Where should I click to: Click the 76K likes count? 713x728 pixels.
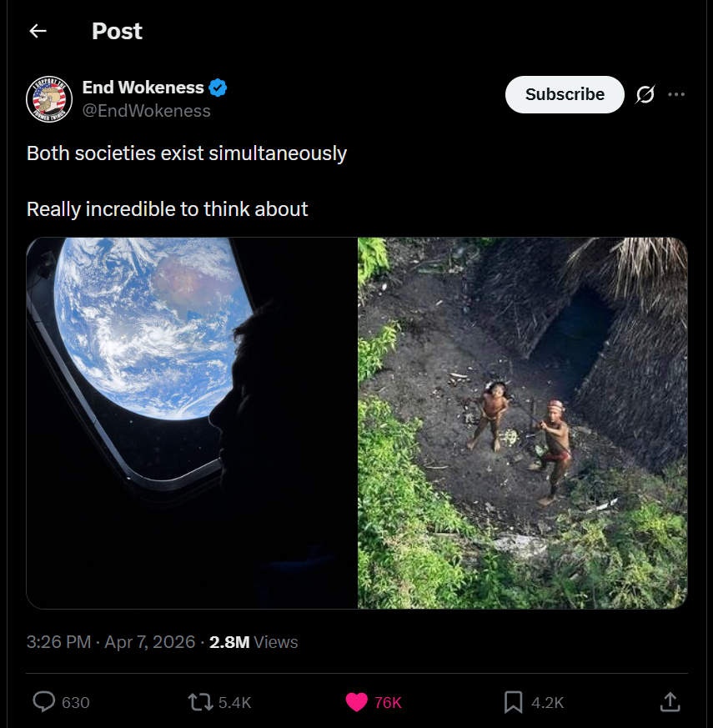click(388, 703)
